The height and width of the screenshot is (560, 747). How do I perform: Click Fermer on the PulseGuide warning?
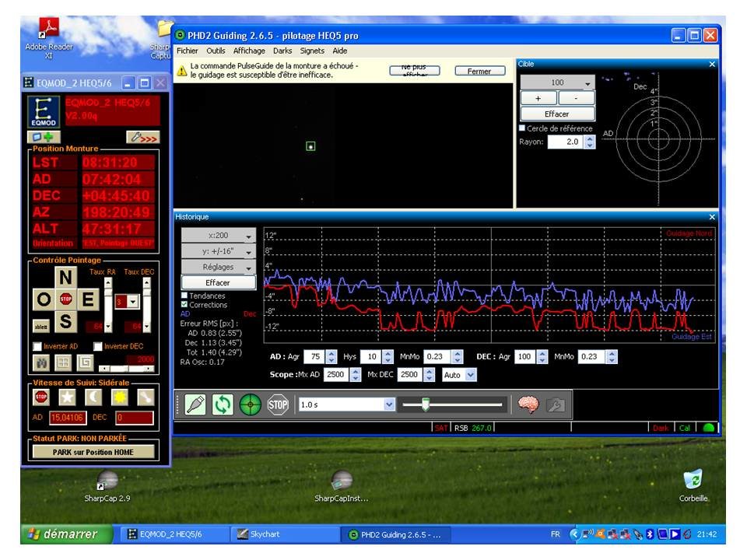479,71
